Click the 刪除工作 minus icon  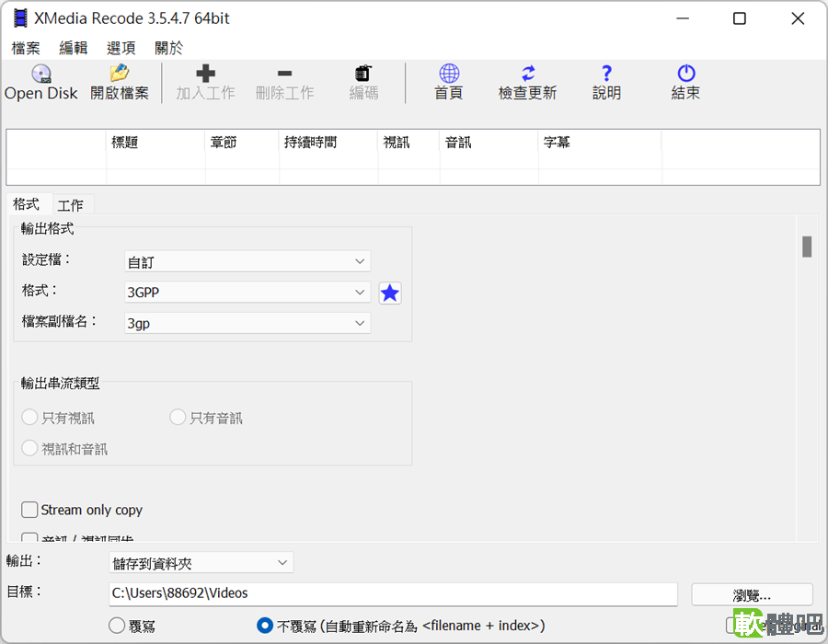[284, 74]
